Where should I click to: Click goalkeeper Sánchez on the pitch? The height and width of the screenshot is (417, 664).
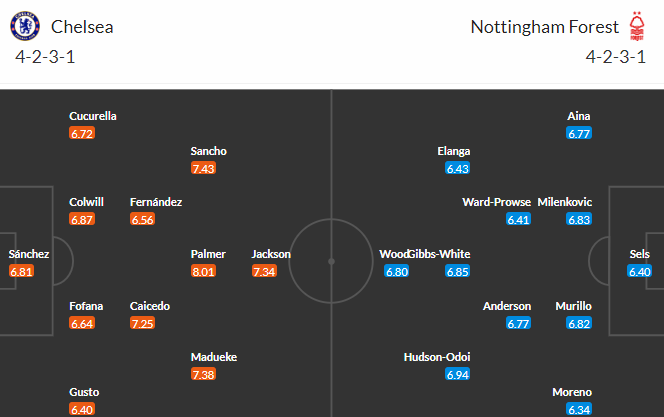[29, 254]
